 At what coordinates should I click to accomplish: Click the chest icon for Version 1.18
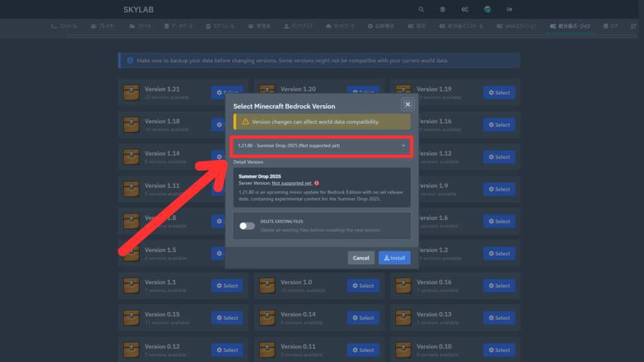point(131,124)
